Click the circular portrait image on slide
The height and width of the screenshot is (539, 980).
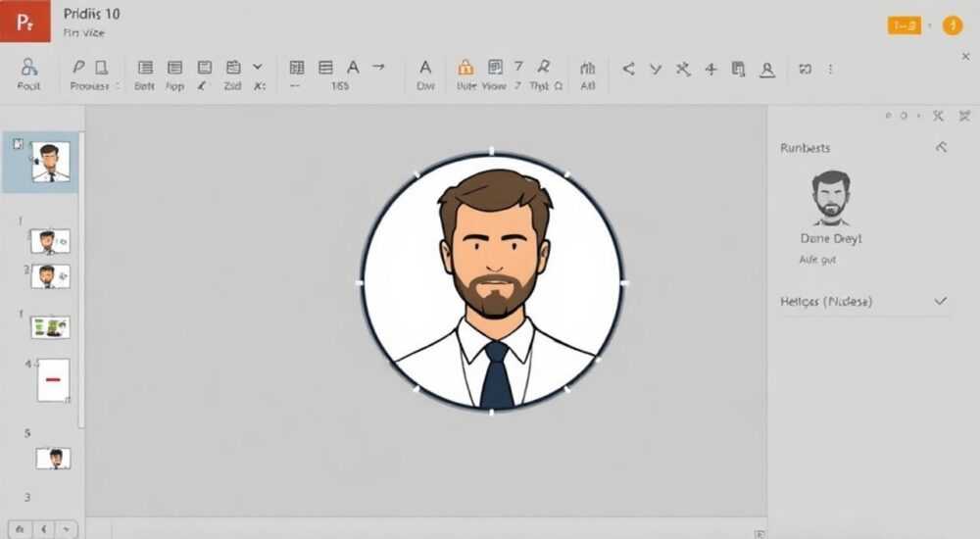point(492,282)
